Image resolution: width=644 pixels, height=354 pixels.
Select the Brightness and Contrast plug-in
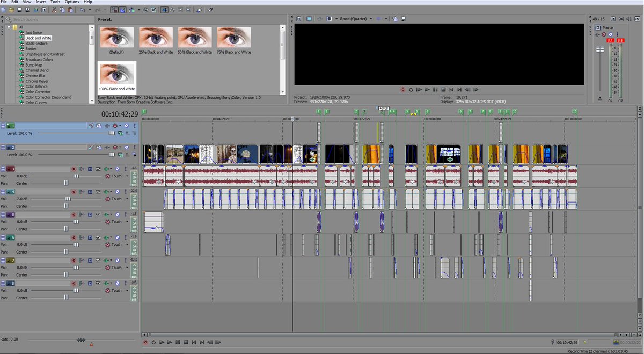[x=45, y=54]
